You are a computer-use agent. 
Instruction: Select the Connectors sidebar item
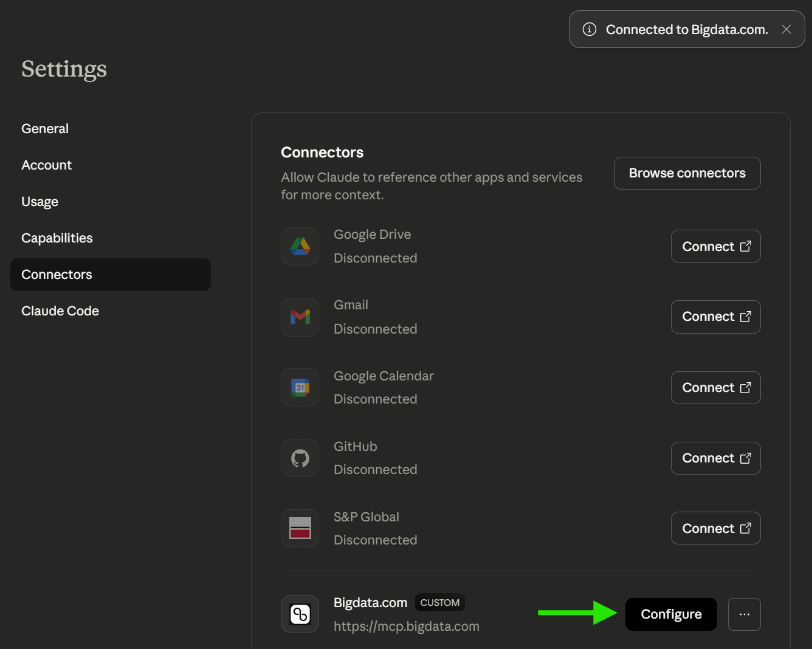click(x=111, y=275)
